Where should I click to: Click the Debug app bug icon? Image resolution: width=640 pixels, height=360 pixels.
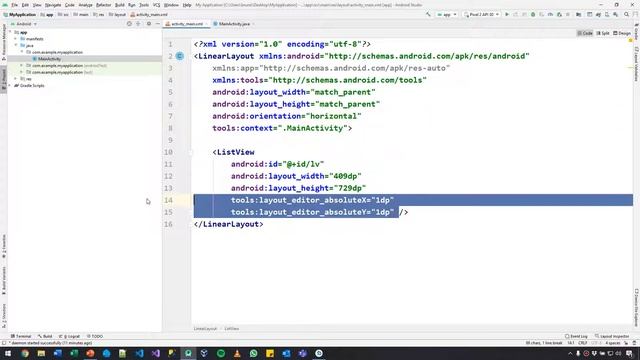[x=533, y=14]
